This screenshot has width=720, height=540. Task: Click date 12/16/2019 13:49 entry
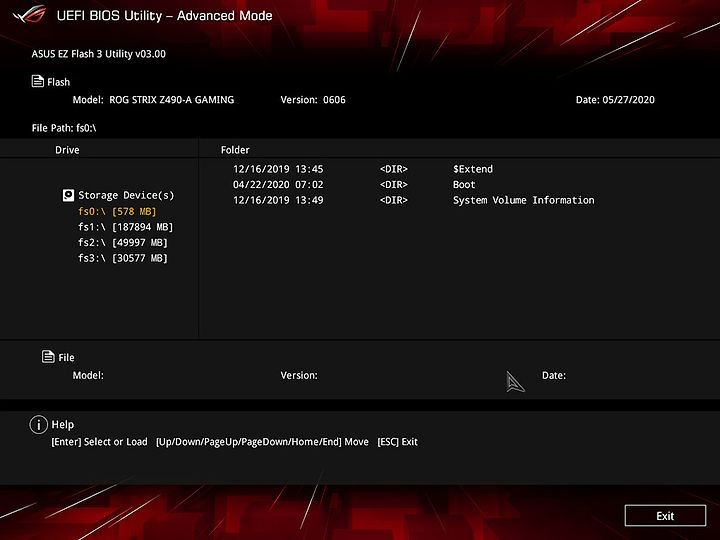tap(278, 200)
